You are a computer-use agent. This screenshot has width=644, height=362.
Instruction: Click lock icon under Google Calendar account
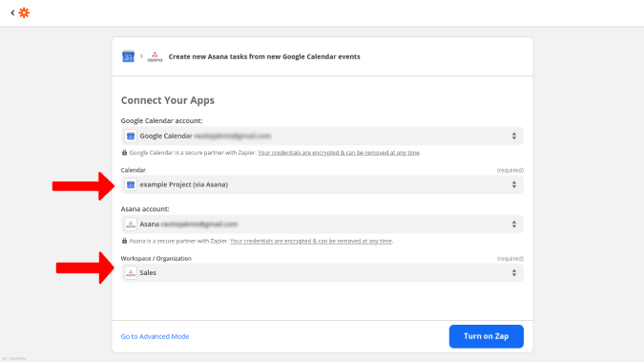(x=124, y=152)
